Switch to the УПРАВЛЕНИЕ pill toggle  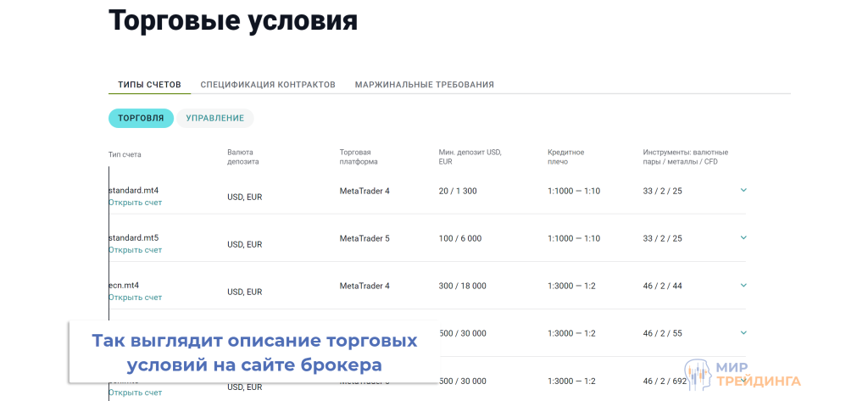coord(215,119)
